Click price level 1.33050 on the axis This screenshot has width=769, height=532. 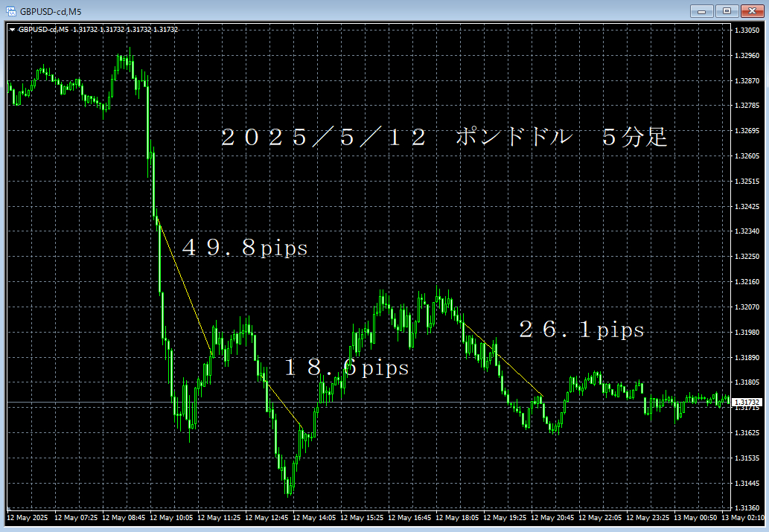[747, 31]
